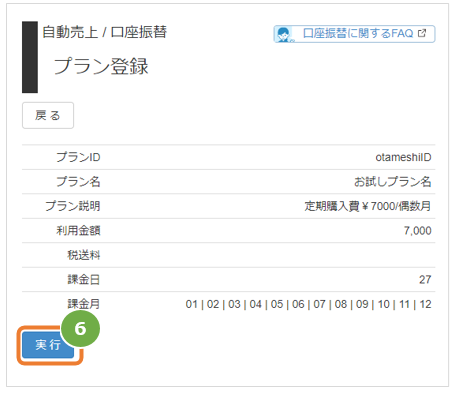Click the external link icon beside FAQ

(x=422, y=33)
